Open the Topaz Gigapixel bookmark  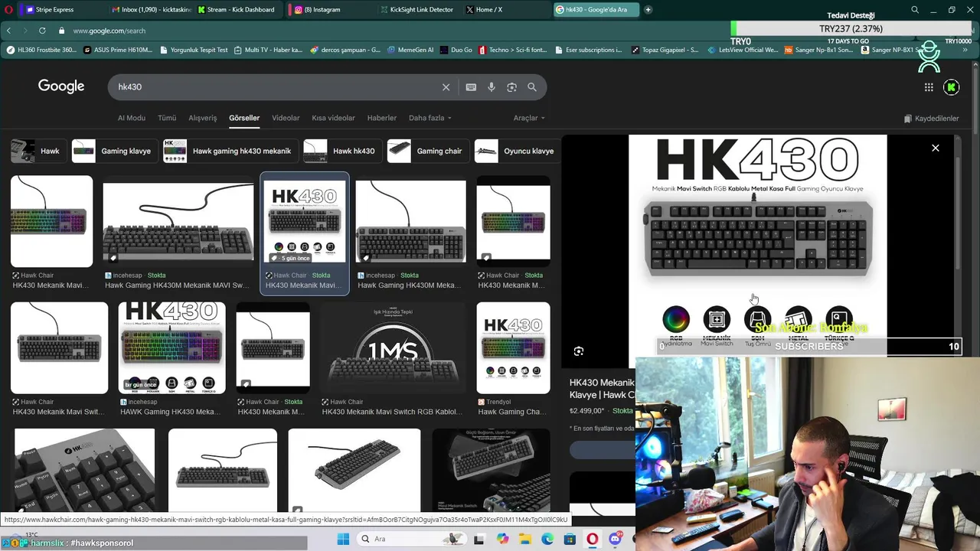(x=665, y=50)
